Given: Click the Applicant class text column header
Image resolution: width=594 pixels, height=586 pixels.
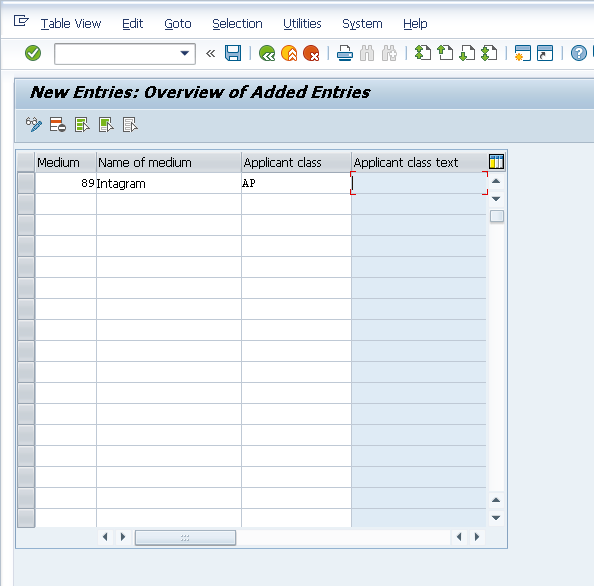Looking at the screenshot, I should click(419, 163).
